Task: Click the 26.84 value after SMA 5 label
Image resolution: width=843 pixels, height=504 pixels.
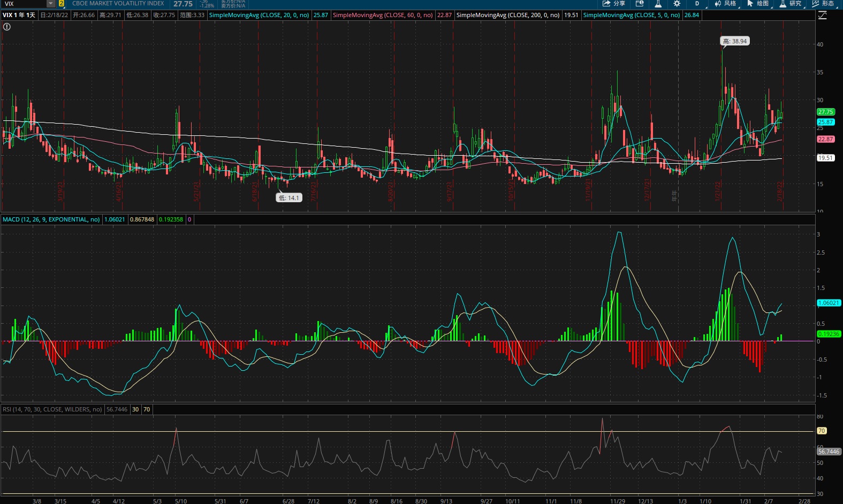Action: pyautogui.click(x=692, y=15)
